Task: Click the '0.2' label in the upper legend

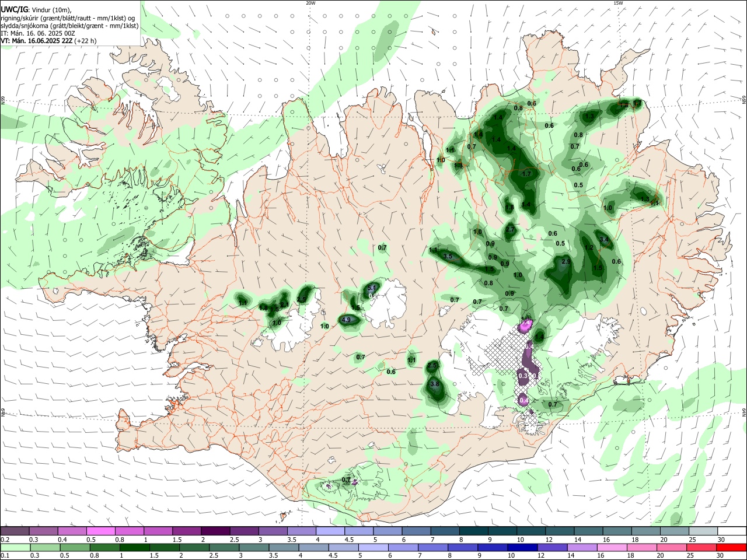Action: [5, 540]
